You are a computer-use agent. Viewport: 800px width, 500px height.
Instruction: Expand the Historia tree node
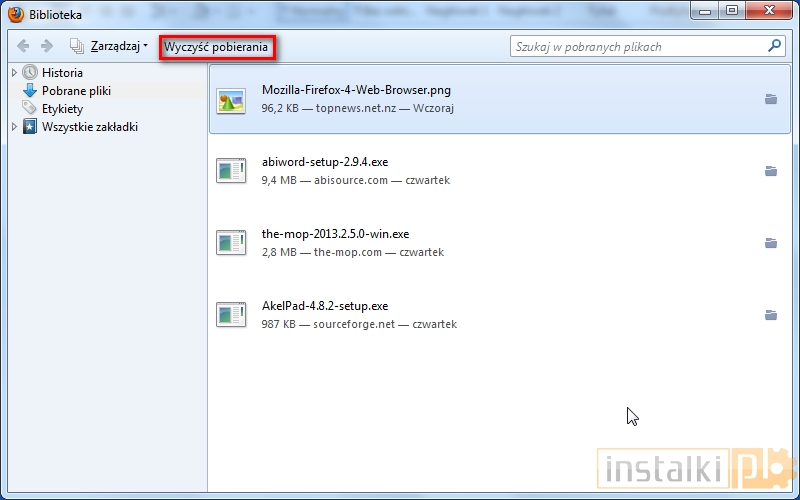coord(14,73)
